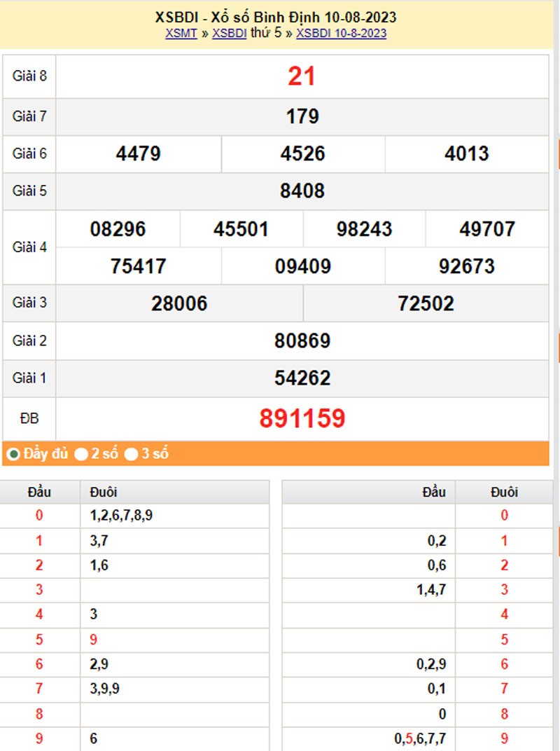Click the XSBDI breadcrumb link

click(229, 33)
